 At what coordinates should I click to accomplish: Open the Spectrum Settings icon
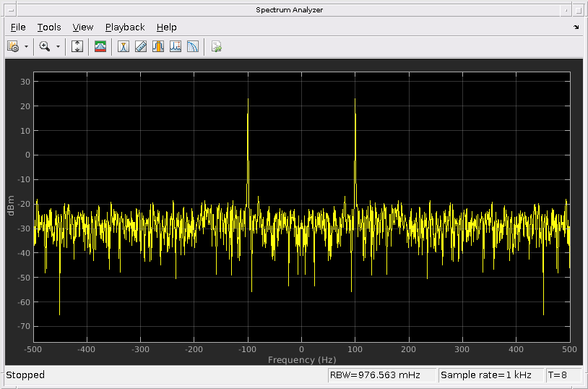pos(12,46)
